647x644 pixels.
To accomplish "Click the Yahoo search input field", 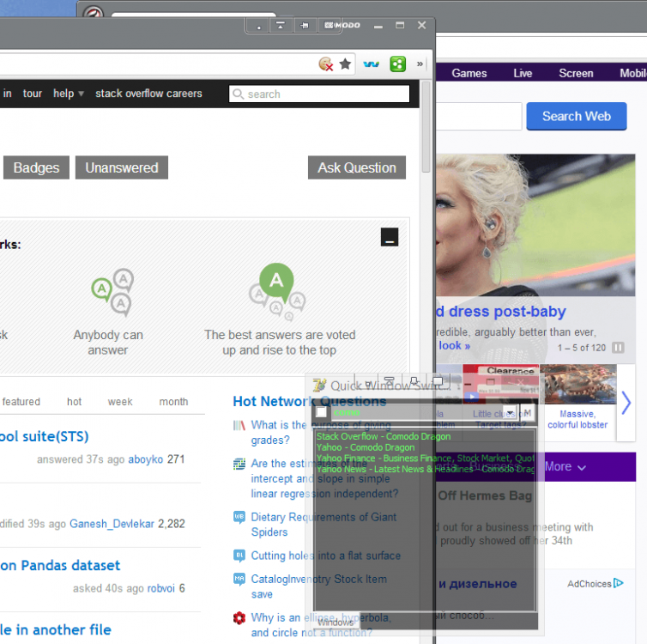I will (479, 117).
